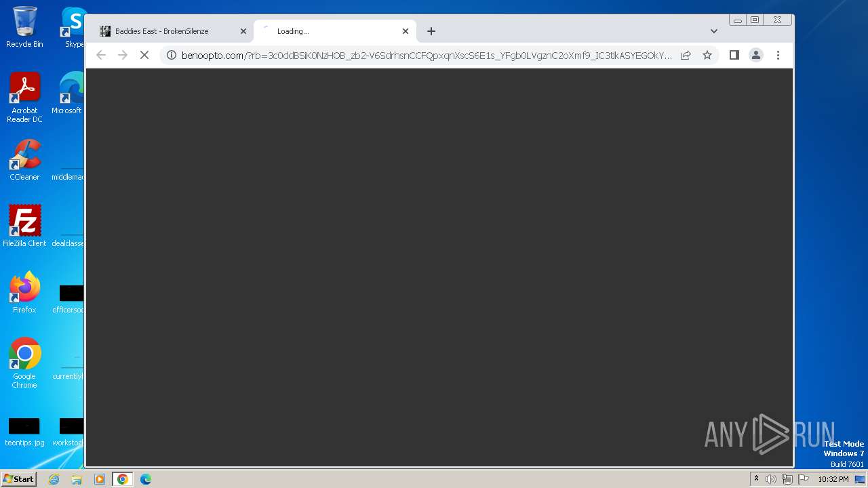The image size is (868, 488).
Task: Launch Acrobat Reader DC shortcut
Action: [24, 98]
